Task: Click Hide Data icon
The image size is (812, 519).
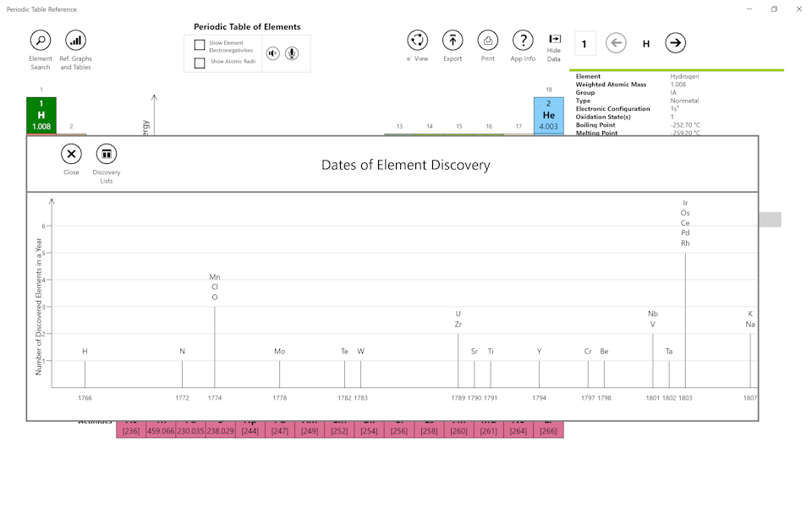Action: [554, 40]
